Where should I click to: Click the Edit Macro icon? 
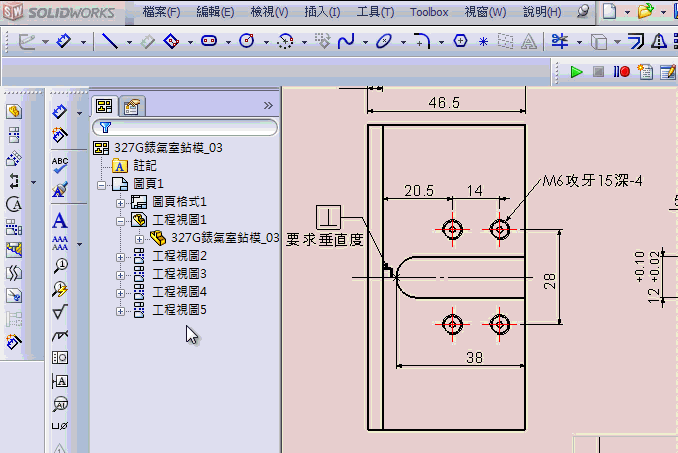click(x=668, y=72)
